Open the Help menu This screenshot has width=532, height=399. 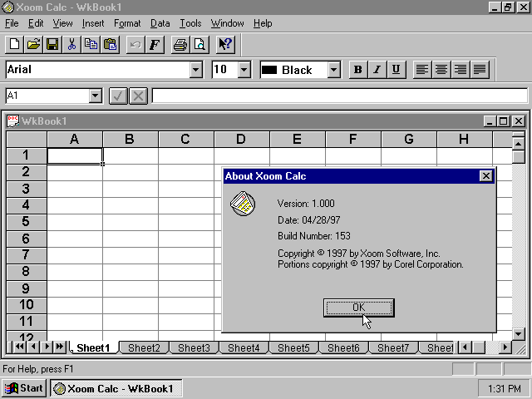[x=263, y=23]
